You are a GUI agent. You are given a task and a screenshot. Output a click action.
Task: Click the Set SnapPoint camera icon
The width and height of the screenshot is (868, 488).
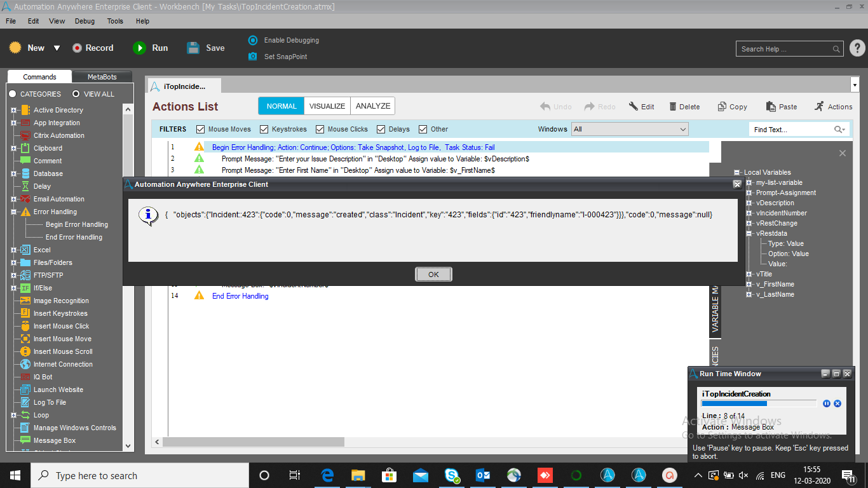252,57
